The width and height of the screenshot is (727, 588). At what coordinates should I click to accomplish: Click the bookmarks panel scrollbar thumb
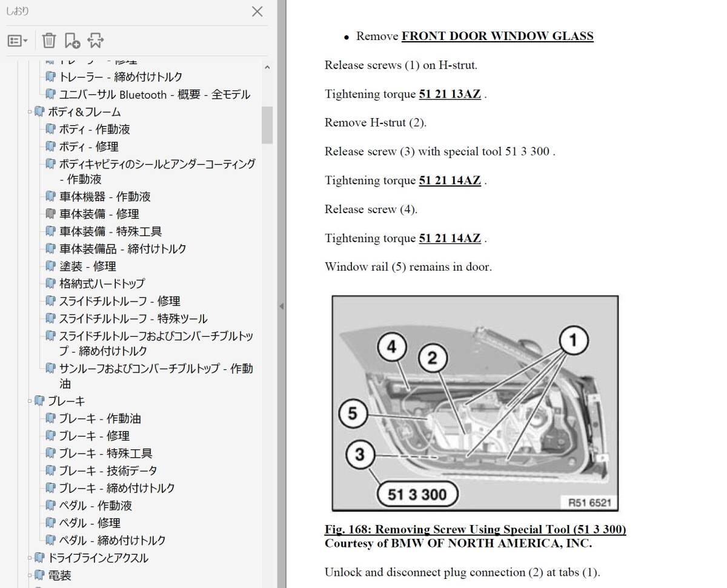(267, 125)
